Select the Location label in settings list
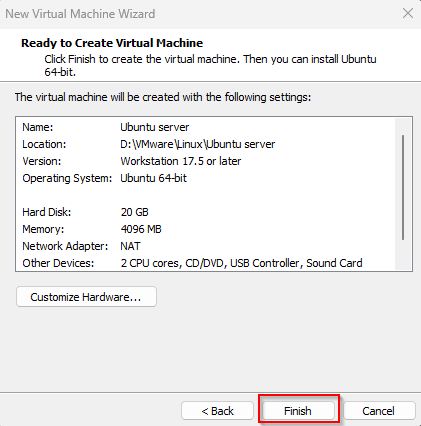 [x=44, y=144]
